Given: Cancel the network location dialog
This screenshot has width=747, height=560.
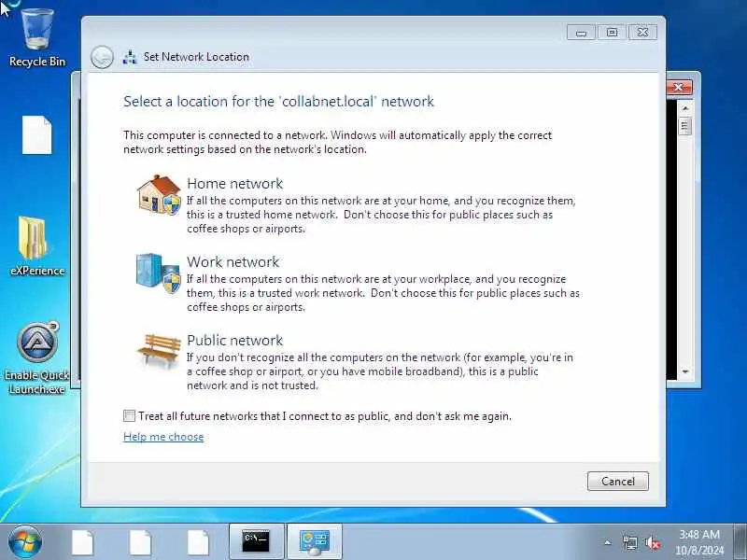Looking at the screenshot, I should point(618,481).
